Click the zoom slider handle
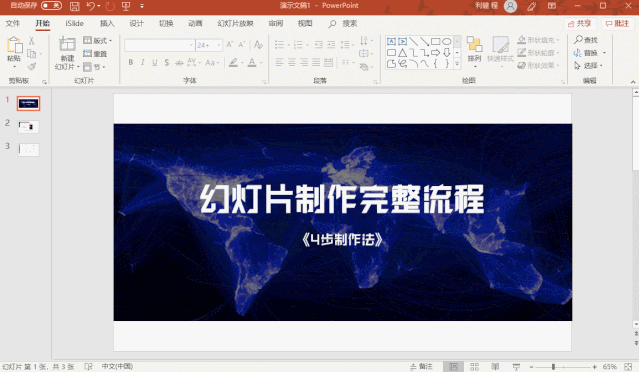This screenshot has width=639, height=372. pos(553,367)
